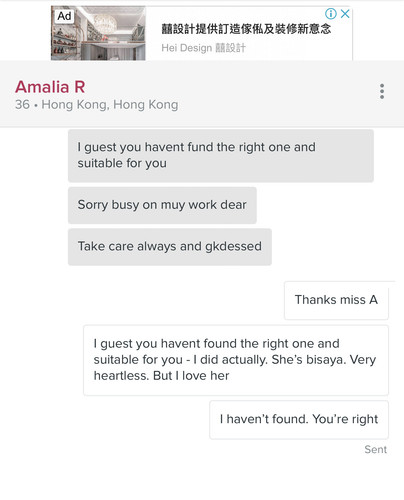Screen dimensions: 404x500
Task: Select the 'Sorry busy on muy work dear' message
Action: tap(162, 205)
